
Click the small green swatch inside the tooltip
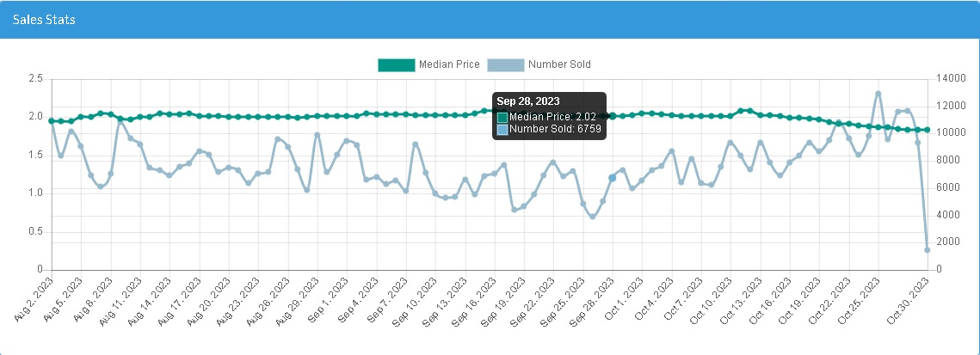(502, 116)
